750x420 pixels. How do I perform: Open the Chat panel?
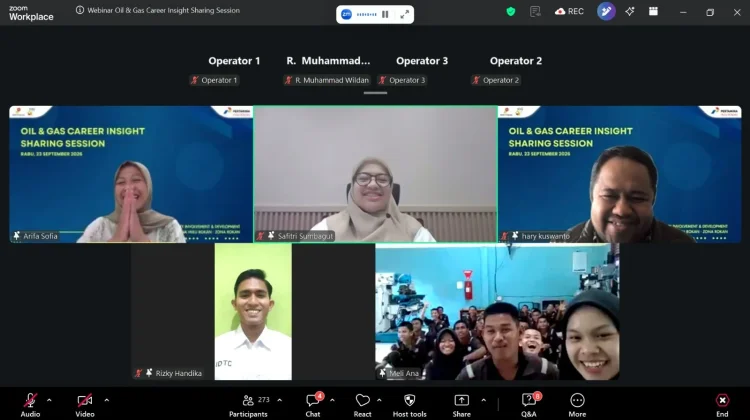click(313, 405)
